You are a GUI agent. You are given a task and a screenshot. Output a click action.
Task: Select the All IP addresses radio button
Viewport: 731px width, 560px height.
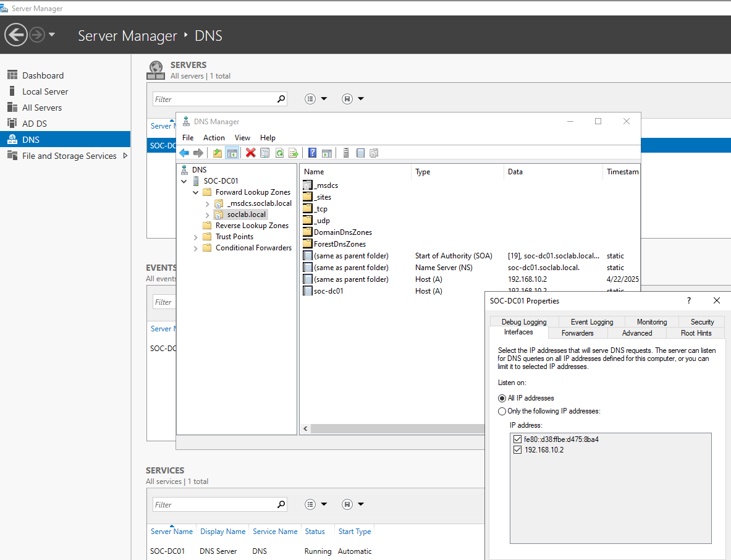tap(502, 398)
